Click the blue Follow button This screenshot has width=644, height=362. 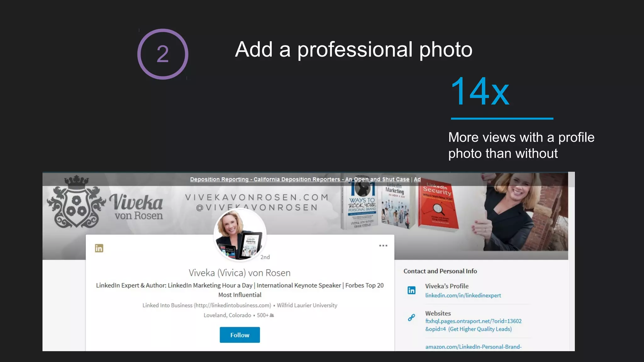240,335
